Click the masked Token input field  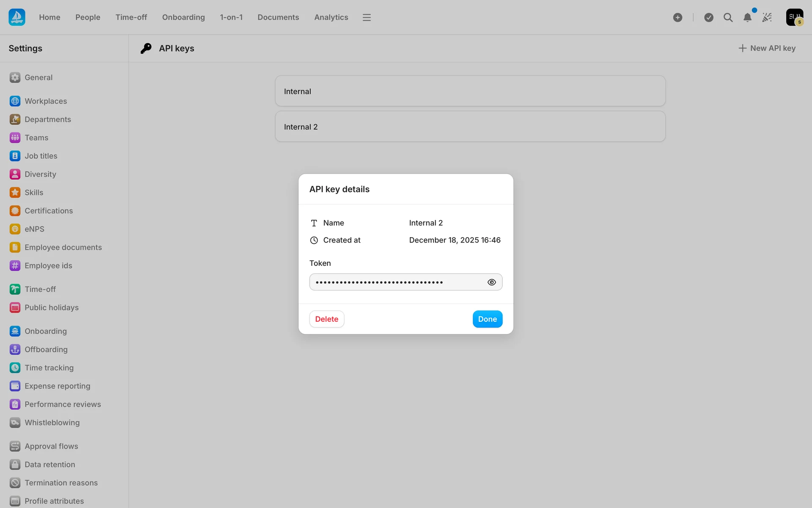point(397,282)
